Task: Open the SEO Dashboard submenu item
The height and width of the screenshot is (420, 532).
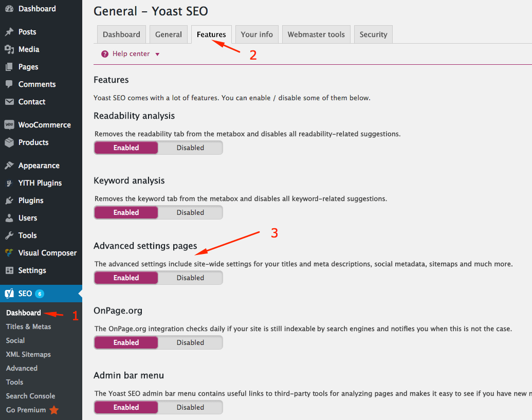Action: tap(24, 313)
